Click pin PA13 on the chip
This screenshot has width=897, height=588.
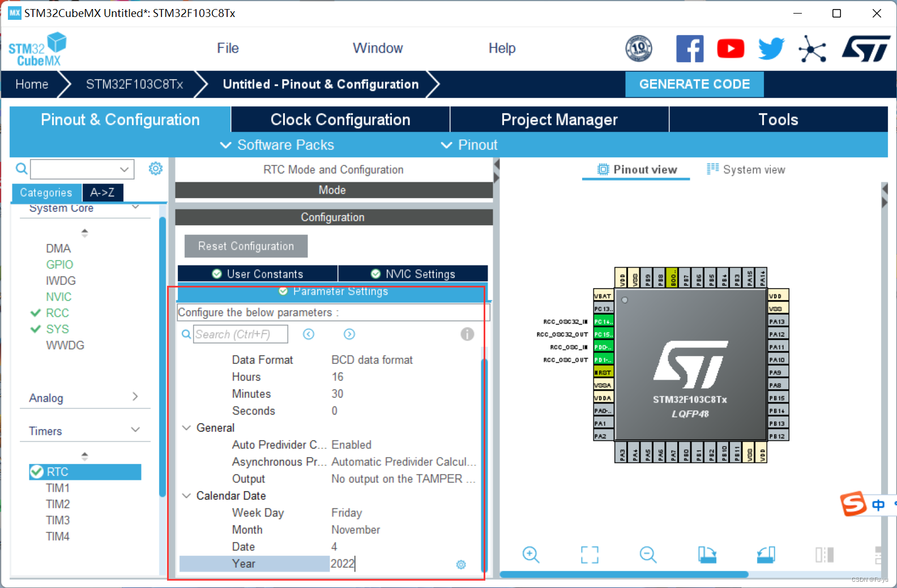(779, 321)
